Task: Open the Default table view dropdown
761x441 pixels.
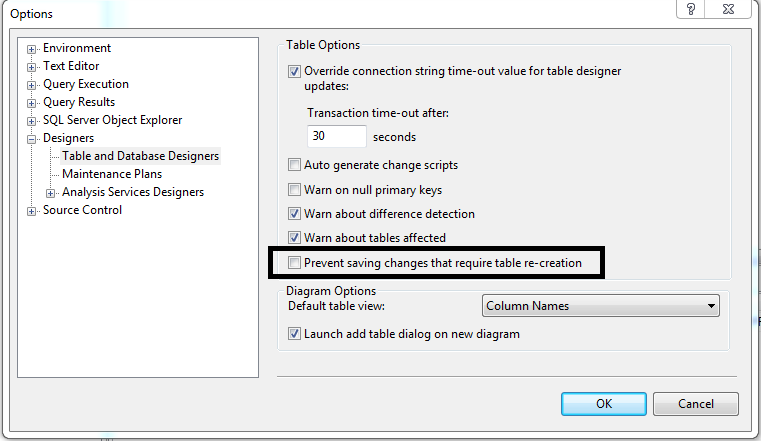Action: [601, 306]
